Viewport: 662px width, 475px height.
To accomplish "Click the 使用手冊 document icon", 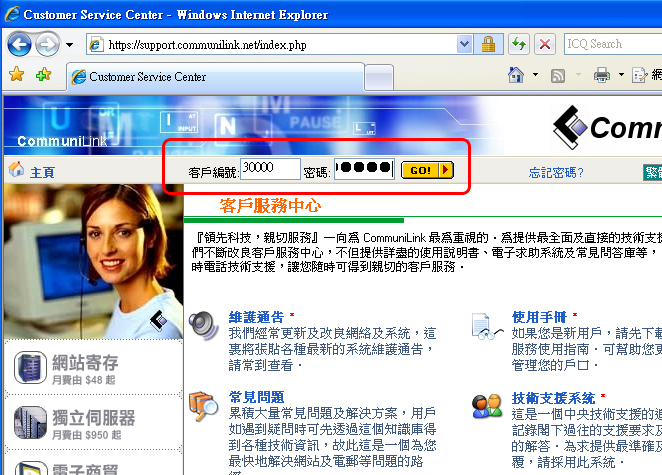I will point(487,326).
